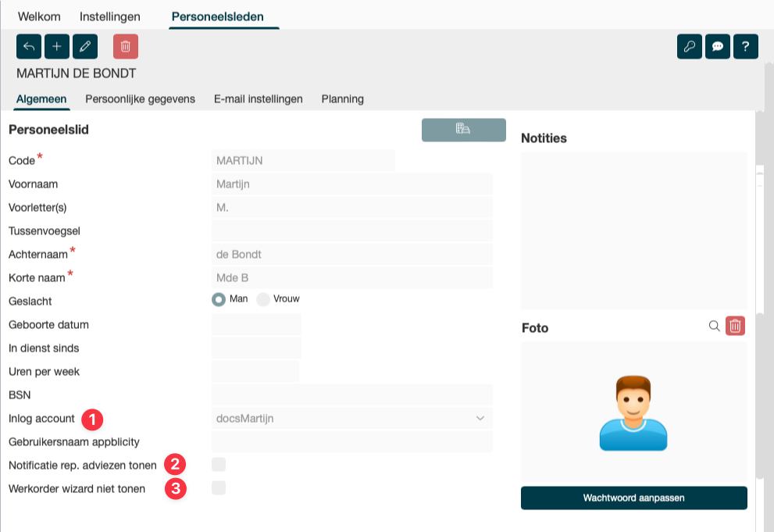774x532 pixels.
Task: Delete staff member using red trash icon
Action: (126, 47)
